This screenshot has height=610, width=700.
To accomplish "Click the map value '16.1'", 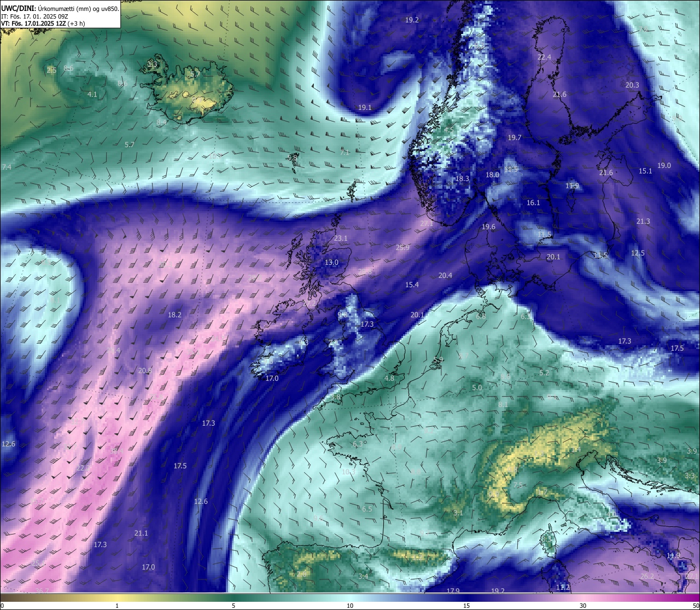I will (533, 202).
